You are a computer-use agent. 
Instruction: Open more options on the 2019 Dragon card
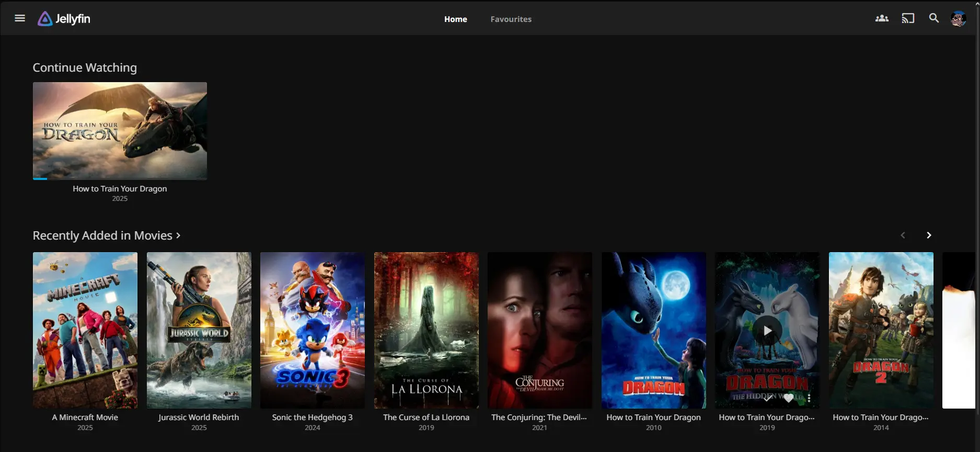click(x=809, y=398)
